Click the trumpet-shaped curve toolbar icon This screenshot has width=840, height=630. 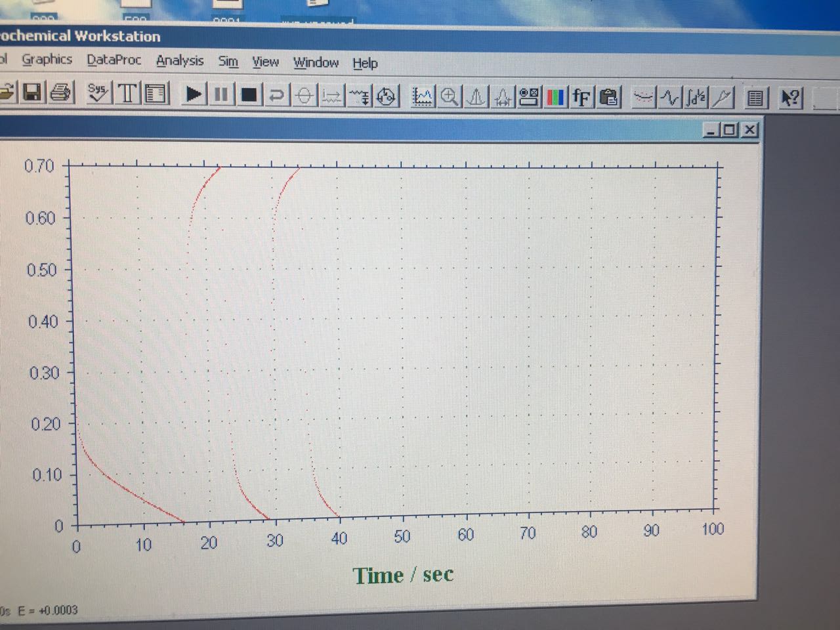tap(723, 98)
